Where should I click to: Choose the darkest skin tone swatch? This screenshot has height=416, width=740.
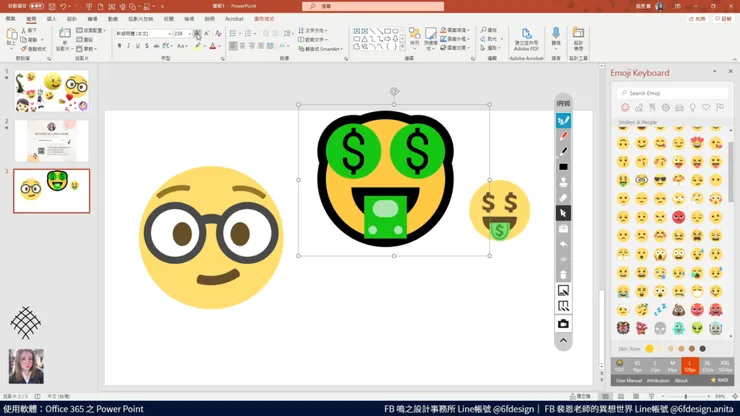[x=703, y=349]
